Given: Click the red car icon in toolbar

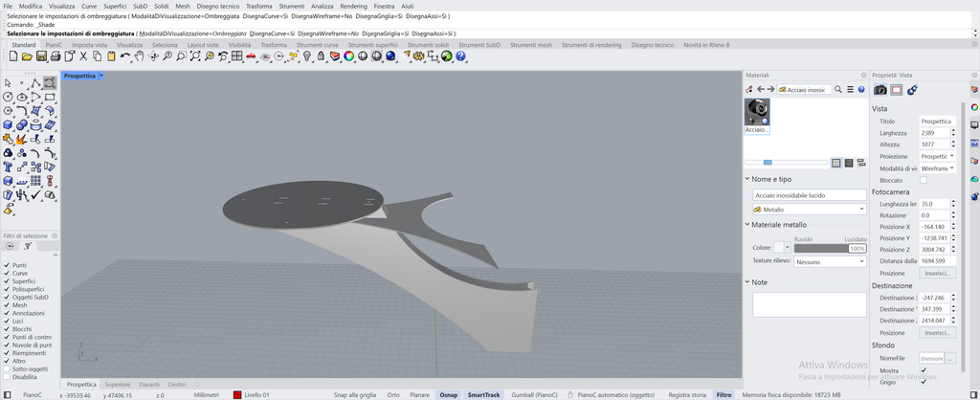Looking at the screenshot, I should coord(251,56).
